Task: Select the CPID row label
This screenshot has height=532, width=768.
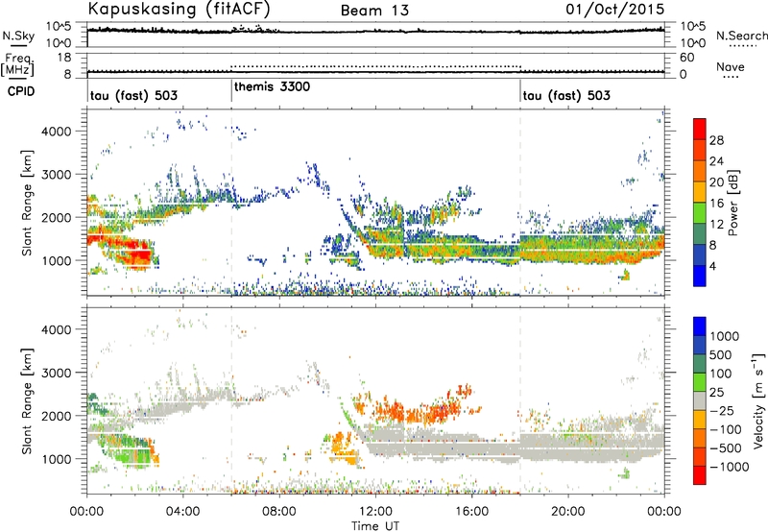Action: (x=21, y=91)
